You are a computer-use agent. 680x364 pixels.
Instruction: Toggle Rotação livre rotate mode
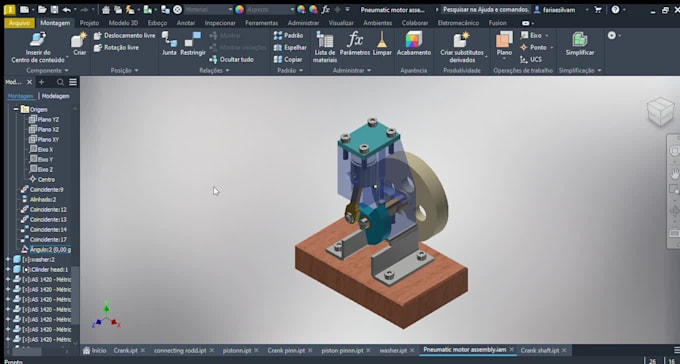point(116,47)
